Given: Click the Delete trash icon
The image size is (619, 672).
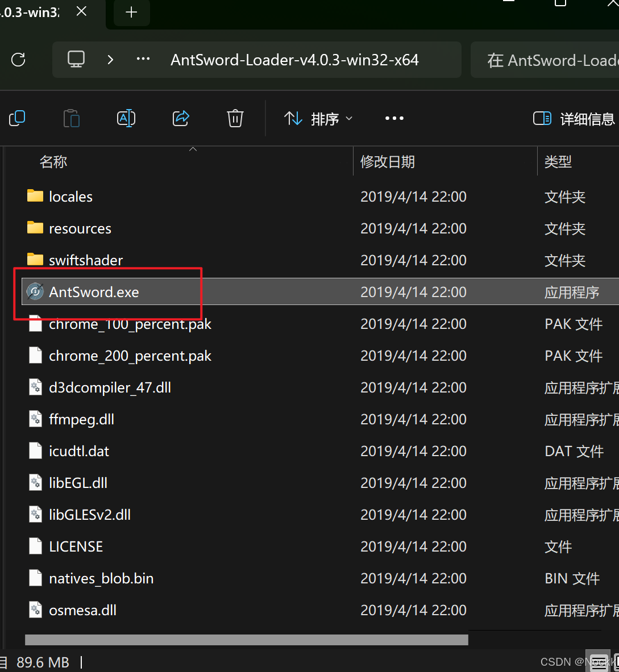Looking at the screenshot, I should coord(235,118).
